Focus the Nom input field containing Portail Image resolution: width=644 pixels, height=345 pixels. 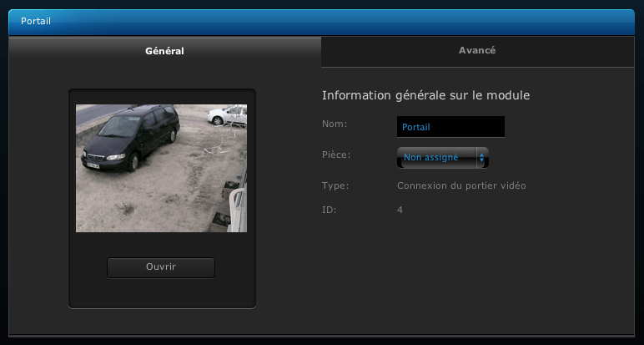click(450, 127)
